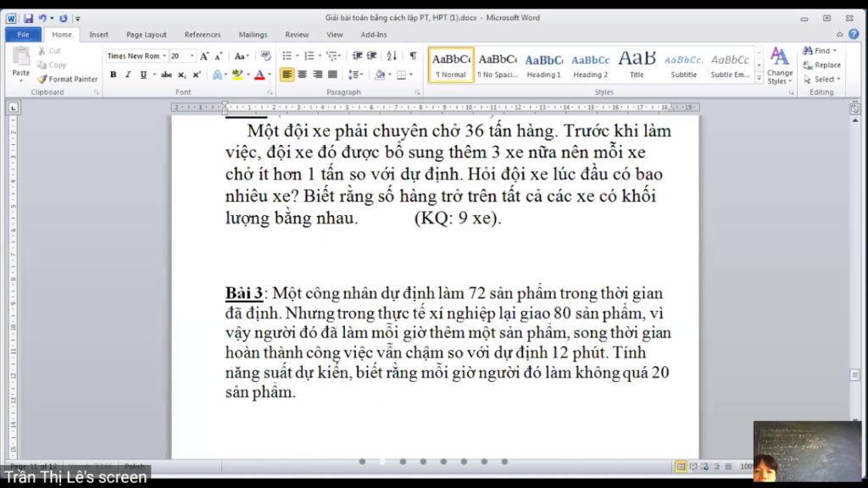The height and width of the screenshot is (488, 868).
Task: Click the view ruler icon above scrollbar
Action: click(x=854, y=109)
